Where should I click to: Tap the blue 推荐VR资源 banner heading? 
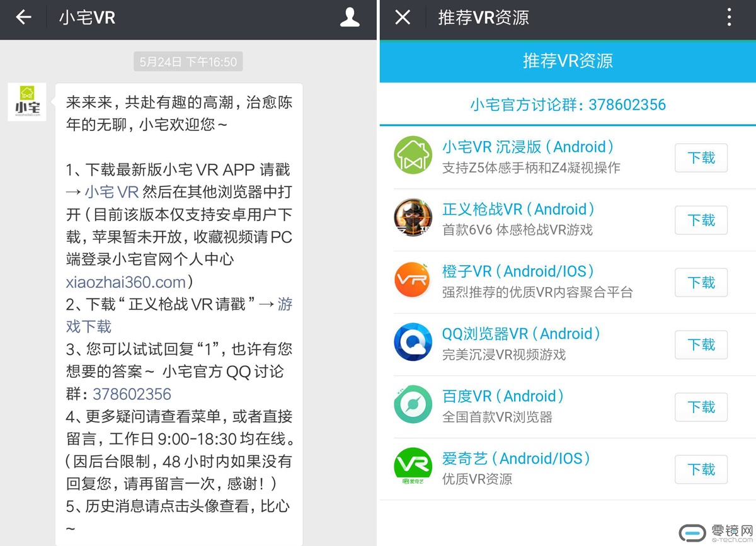tap(568, 61)
